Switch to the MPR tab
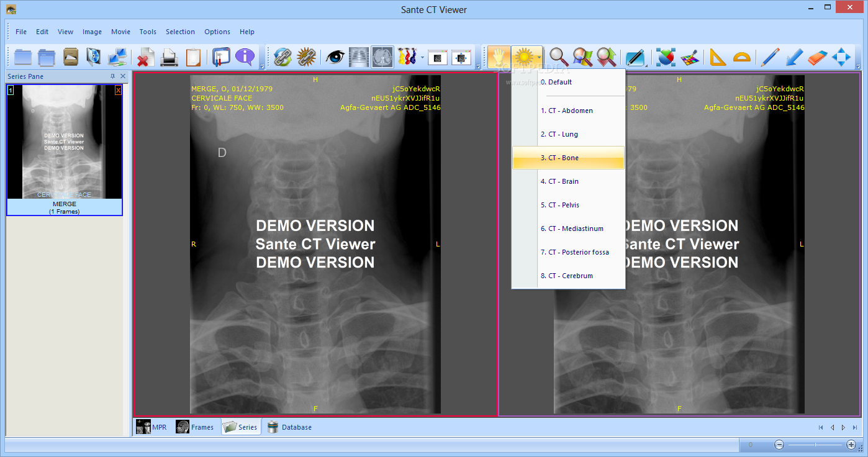The image size is (868, 457). pos(152,427)
